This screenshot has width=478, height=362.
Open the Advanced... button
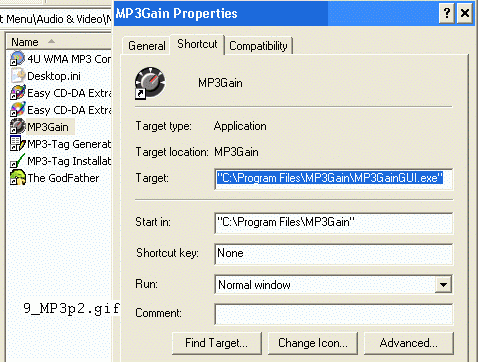(409, 343)
